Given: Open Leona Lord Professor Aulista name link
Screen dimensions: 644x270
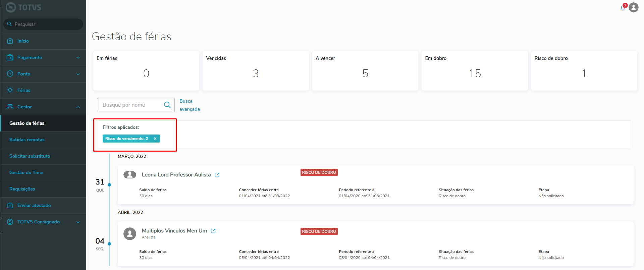Looking at the screenshot, I should pyautogui.click(x=176, y=175).
